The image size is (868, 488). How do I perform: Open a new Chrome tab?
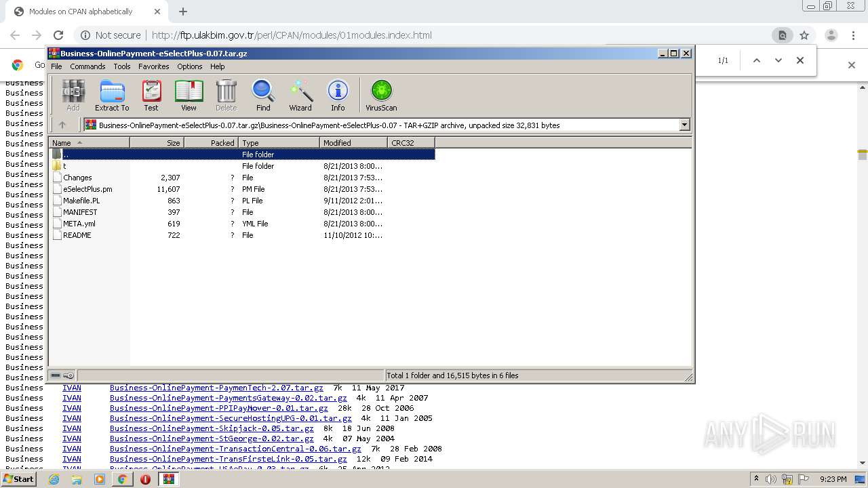183,12
